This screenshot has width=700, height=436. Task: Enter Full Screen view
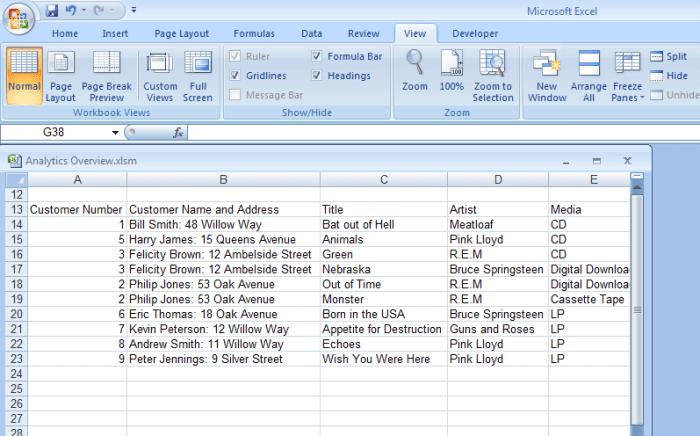coord(198,76)
